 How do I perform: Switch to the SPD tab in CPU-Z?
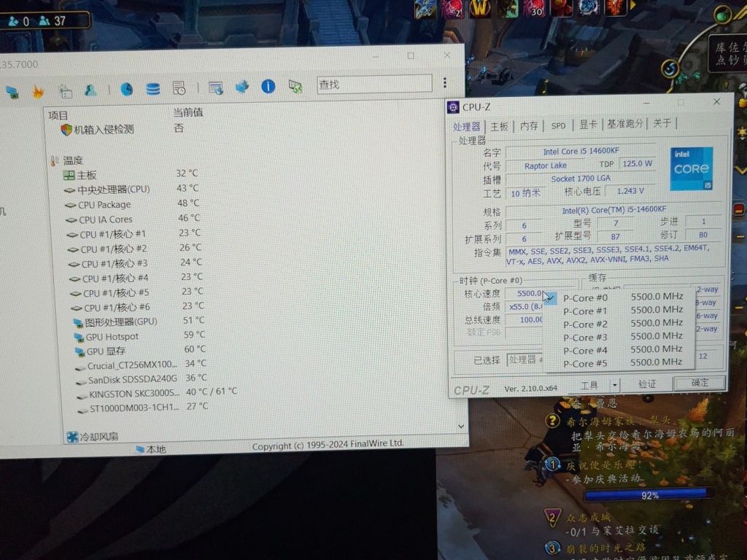coord(558,125)
